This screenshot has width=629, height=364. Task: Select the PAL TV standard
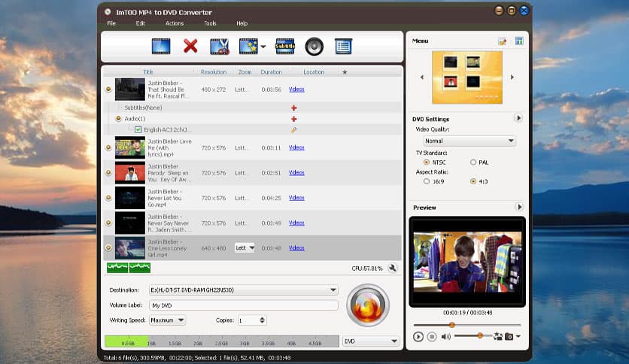point(473,162)
